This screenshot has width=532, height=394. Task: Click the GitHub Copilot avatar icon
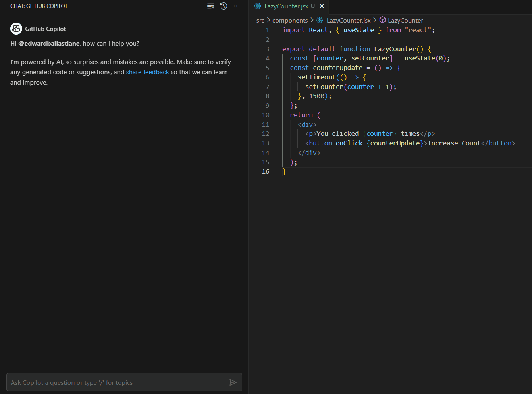click(16, 29)
